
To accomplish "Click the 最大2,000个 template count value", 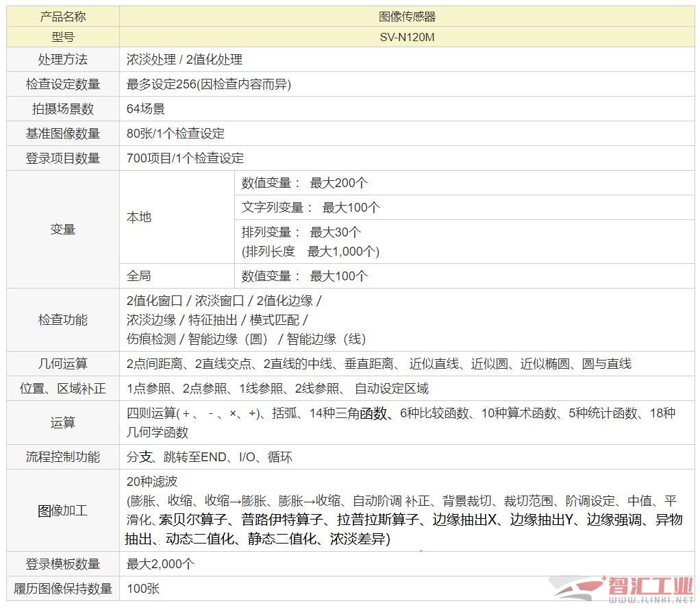I will (x=161, y=564).
